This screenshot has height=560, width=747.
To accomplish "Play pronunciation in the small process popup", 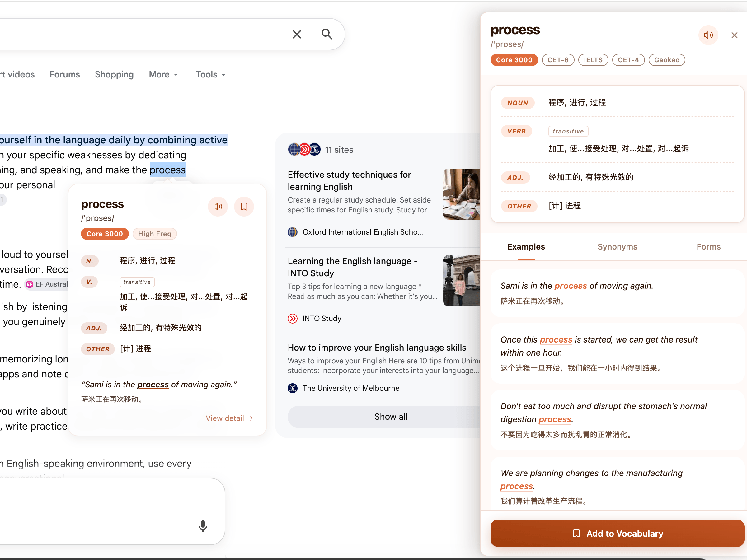I will coord(218,206).
